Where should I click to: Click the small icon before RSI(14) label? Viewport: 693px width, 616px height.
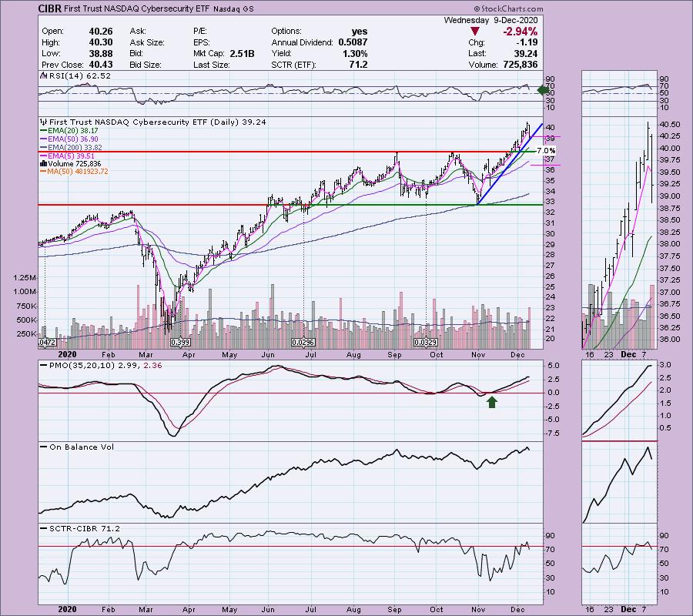click(x=43, y=75)
